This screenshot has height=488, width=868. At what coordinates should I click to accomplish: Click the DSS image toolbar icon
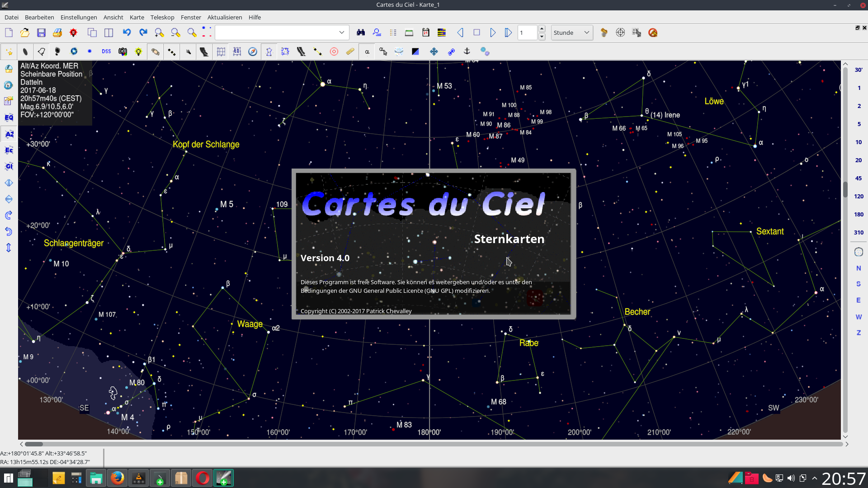106,52
